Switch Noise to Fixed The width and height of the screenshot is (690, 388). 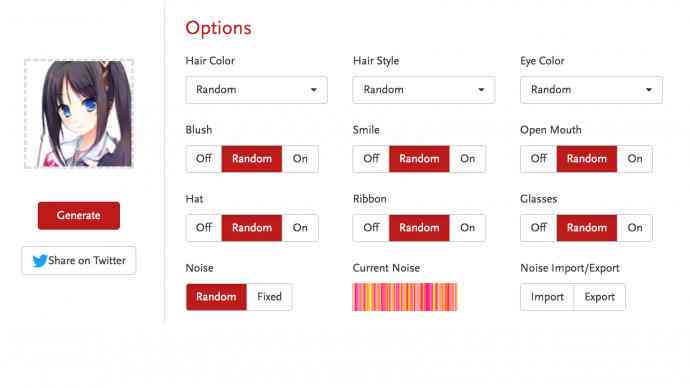tap(269, 297)
